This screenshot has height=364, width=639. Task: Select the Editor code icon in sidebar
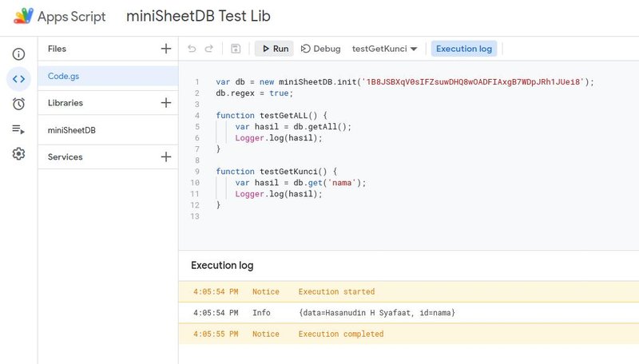pyautogui.click(x=18, y=79)
